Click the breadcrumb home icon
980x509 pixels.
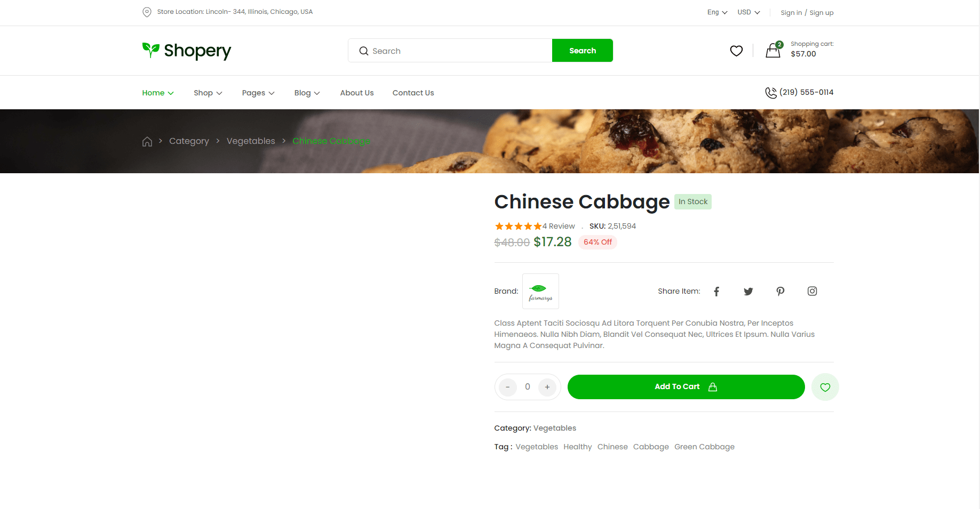[147, 141]
